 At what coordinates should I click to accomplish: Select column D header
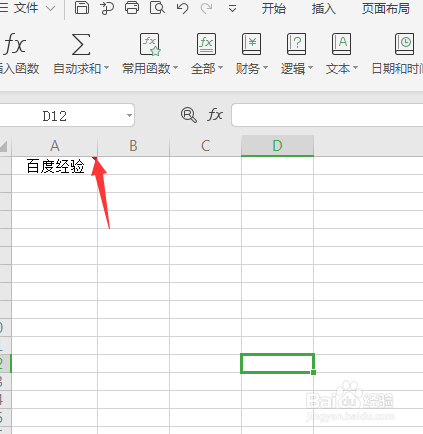(277, 146)
